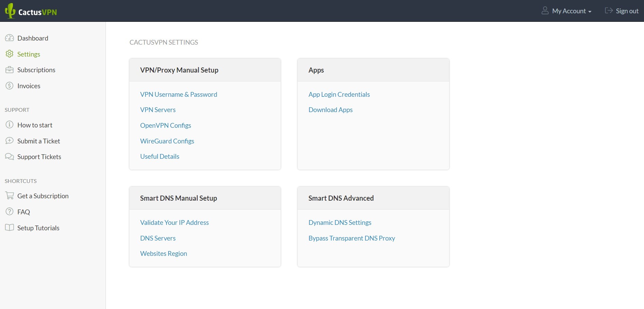Select Dashboard in the sidebar menu
Screen dimensions: 644x309
point(33,38)
